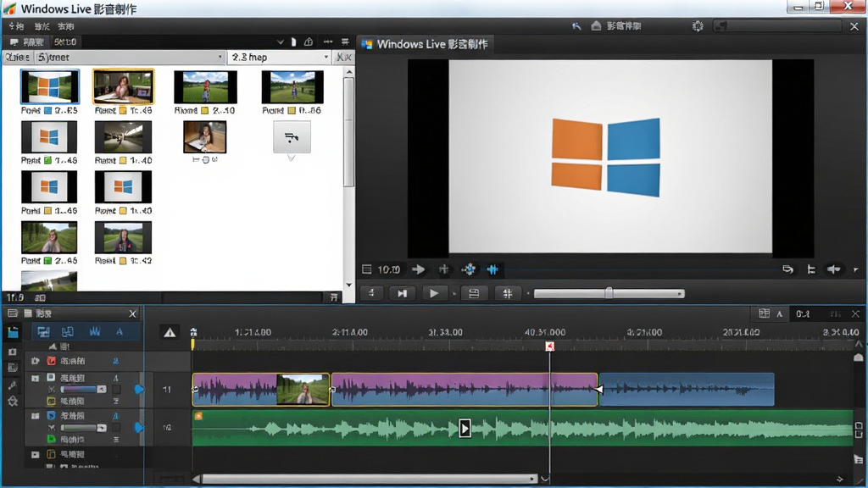
Task: Click the plus icon under the preview
Action: 443,269
